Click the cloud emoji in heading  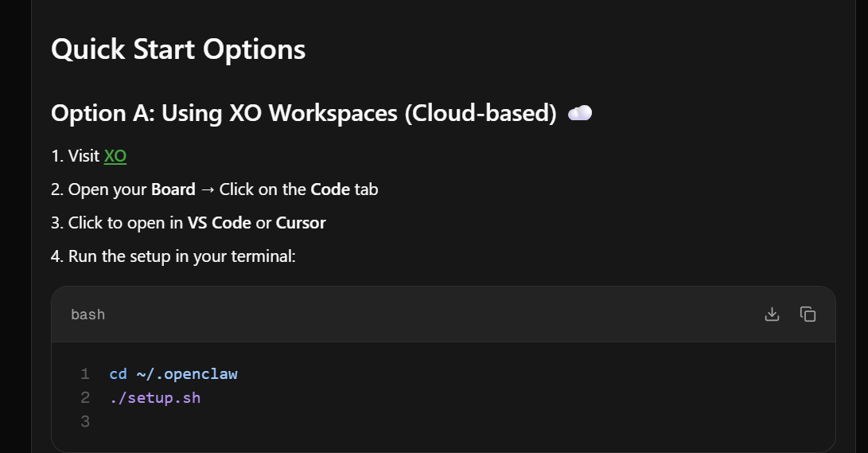[580, 113]
